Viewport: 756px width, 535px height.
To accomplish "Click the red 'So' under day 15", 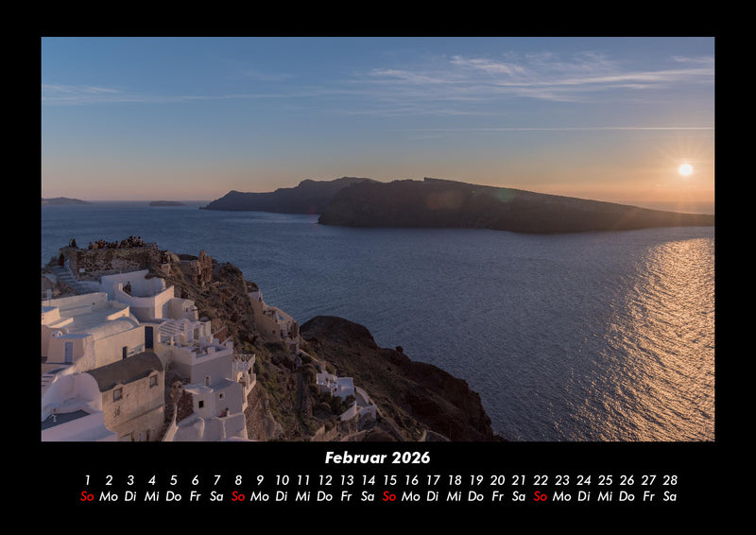I will click(x=389, y=496).
